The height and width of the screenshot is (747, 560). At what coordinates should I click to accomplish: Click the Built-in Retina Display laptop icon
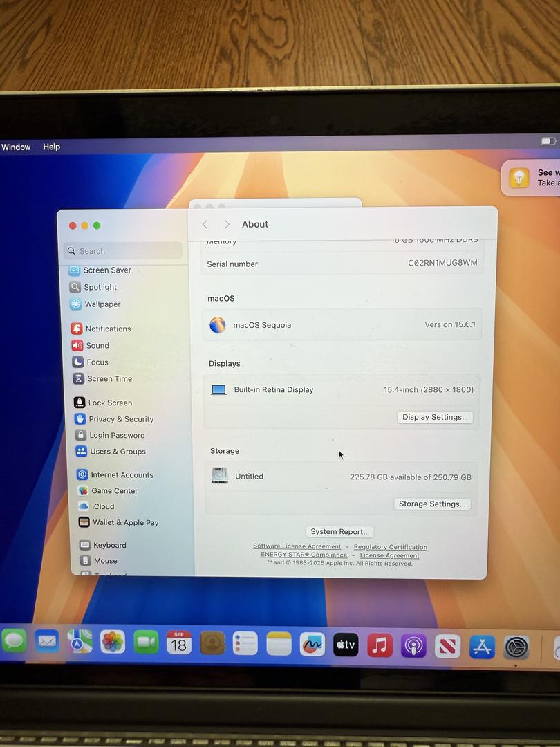(218, 389)
